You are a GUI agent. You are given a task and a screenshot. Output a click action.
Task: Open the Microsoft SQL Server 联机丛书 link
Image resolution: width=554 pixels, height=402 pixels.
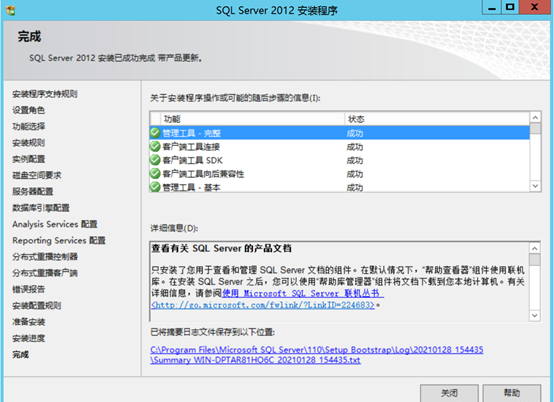coord(303,293)
